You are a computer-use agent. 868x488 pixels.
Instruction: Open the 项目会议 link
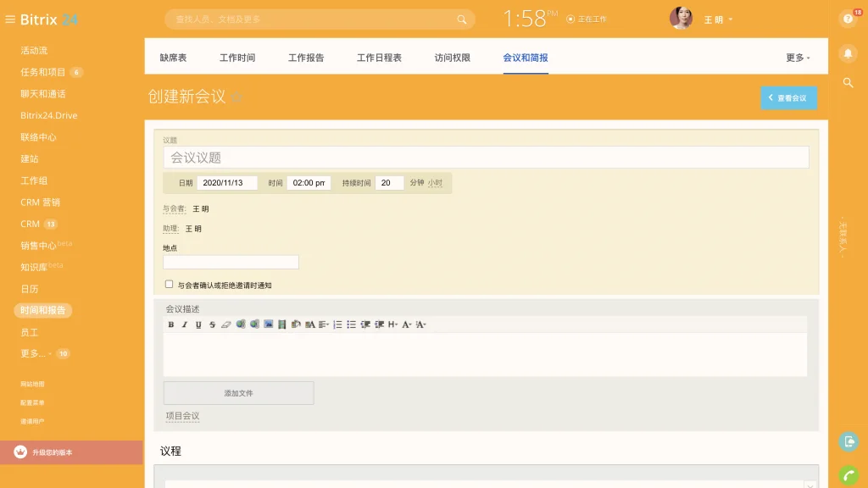pyautogui.click(x=183, y=416)
